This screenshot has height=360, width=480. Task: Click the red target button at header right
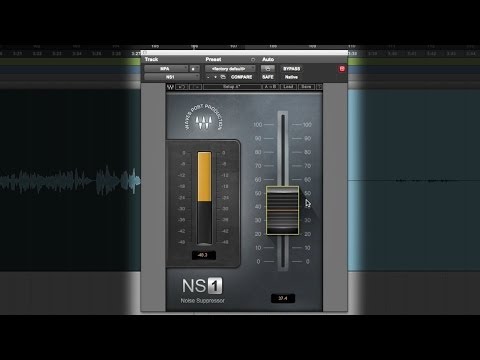click(x=342, y=69)
